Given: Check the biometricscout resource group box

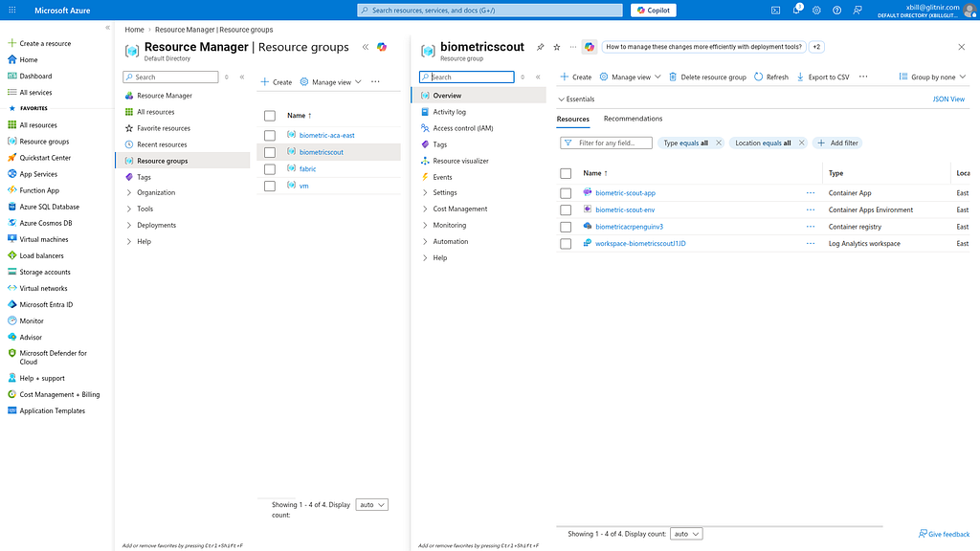Looking at the screenshot, I should 269,152.
